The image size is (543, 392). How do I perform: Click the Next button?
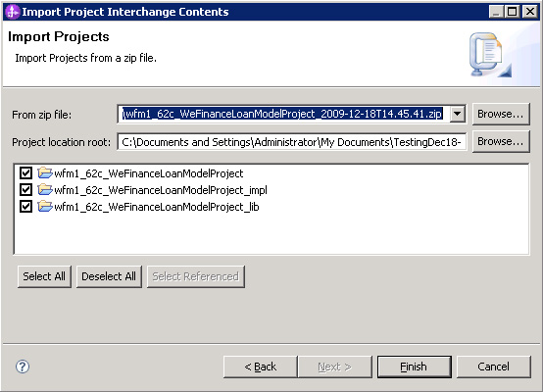point(335,367)
